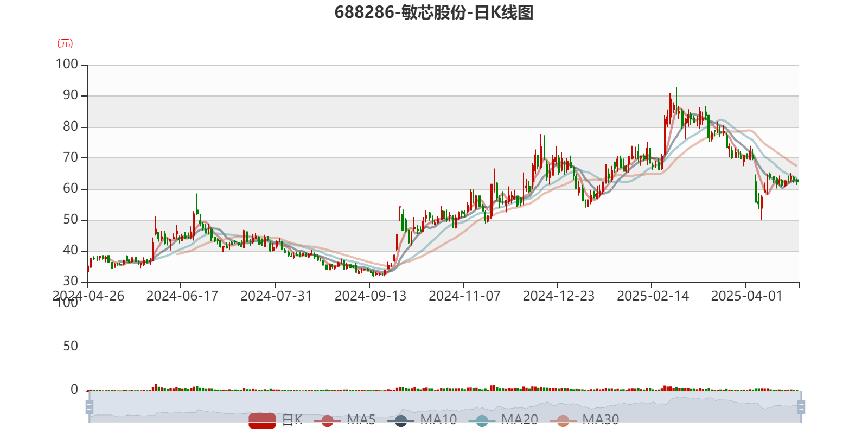This screenshot has height=434, width=868.
Task: Click the 2024-04-26 date axis label
Action: coord(88,296)
